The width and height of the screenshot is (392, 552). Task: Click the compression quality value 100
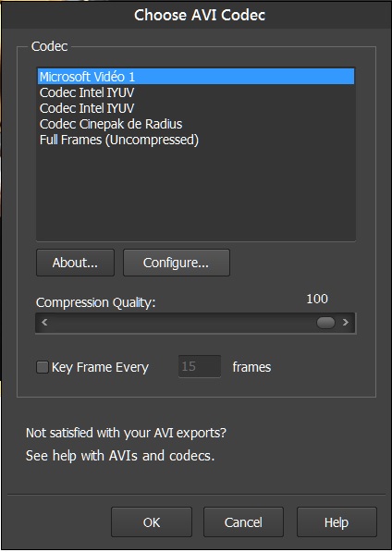[317, 299]
